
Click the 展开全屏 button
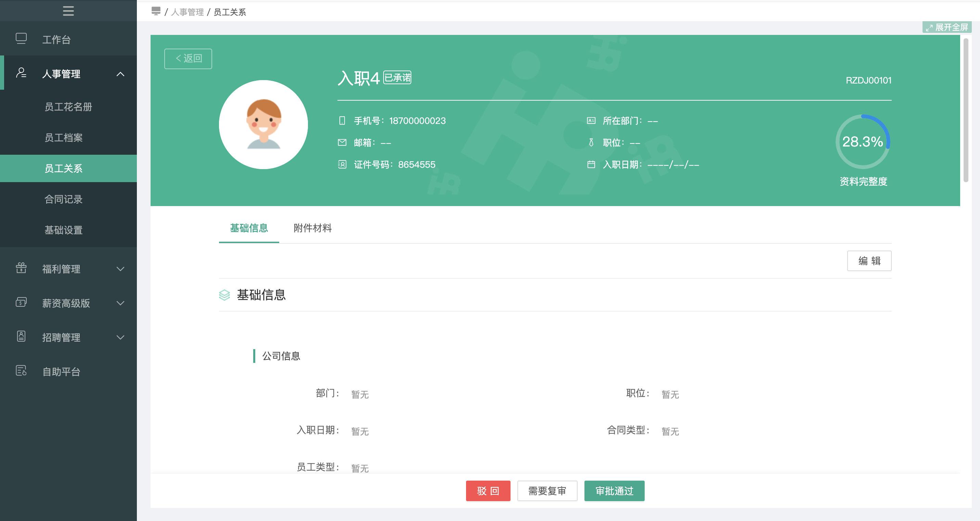tap(947, 27)
